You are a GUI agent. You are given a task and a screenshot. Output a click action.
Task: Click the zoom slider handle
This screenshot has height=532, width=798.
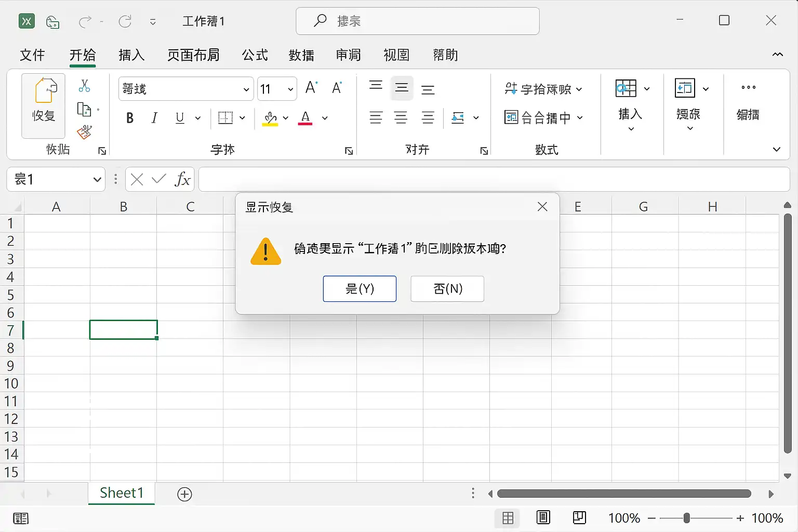(687, 518)
